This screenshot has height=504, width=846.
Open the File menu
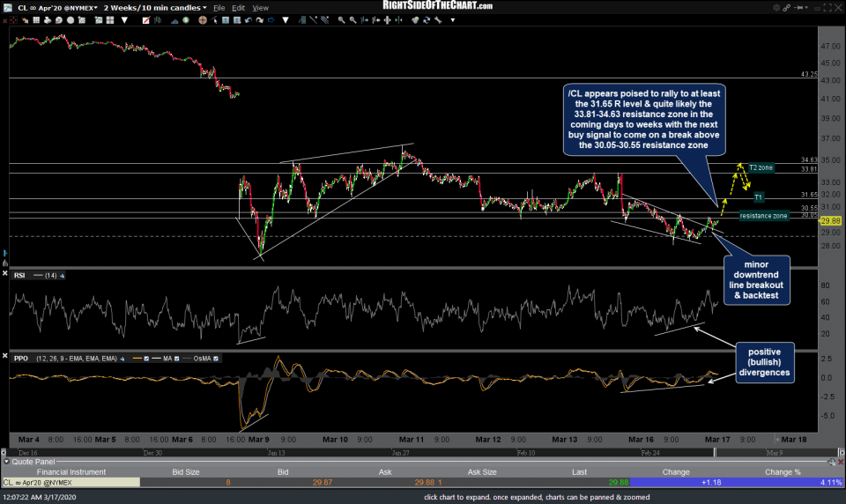[x=219, y=7]
